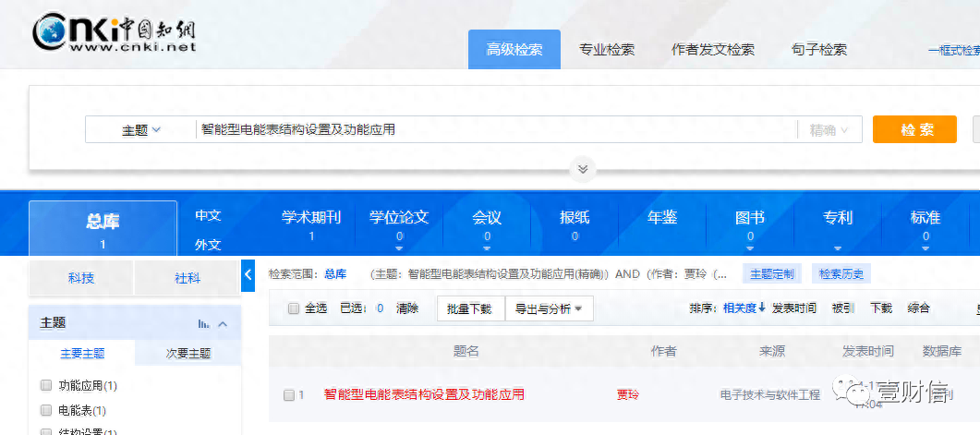This screenshot has height=435, width=980.
Task: Switch to 专业检索 tab
Action: click(x=607, y=50)
